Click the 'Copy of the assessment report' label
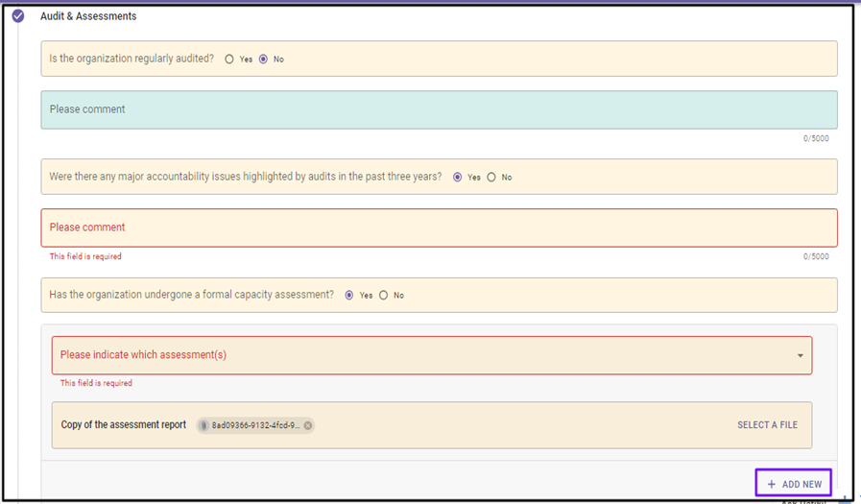 (x=124, y=425)
